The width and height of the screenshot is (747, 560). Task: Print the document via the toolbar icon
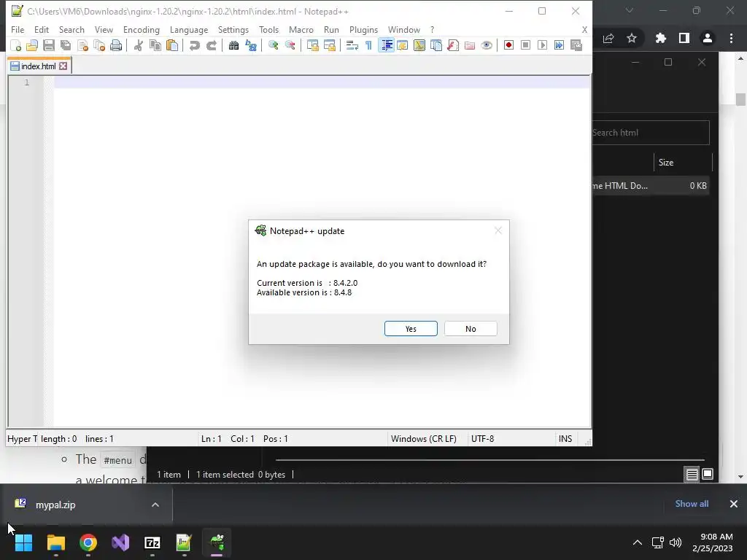(116, 45)
